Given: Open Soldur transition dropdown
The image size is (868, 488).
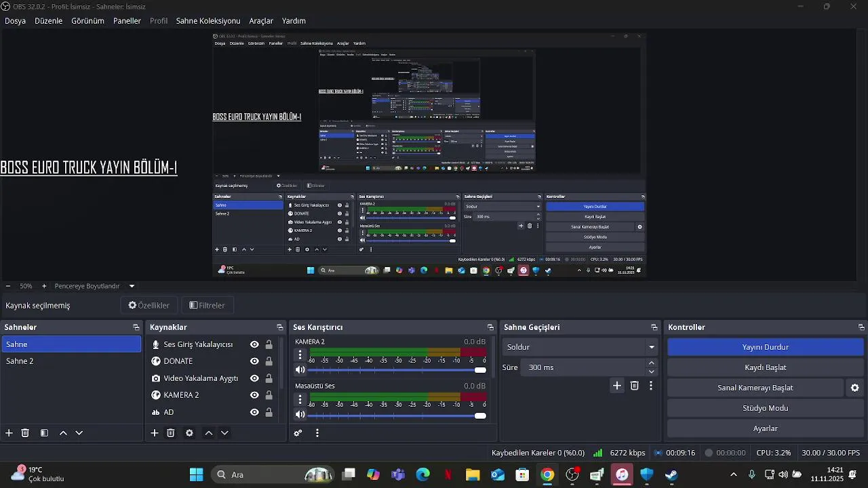Looking at the screenshot, I should click(x=581, y=347).
